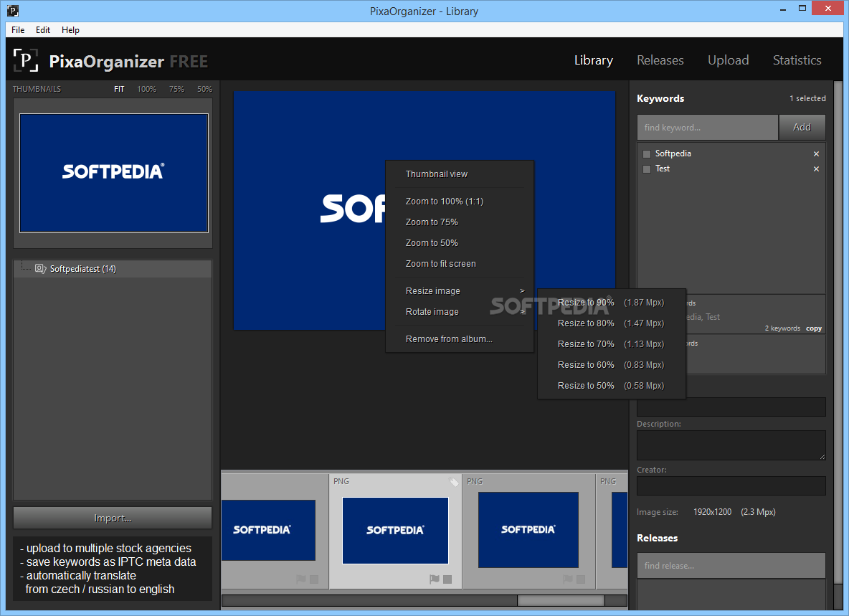This screenshot has width=849, height=616.
Task: Expand the Resize image submenu
Action: pyautogui.click(x=460, y=290)
